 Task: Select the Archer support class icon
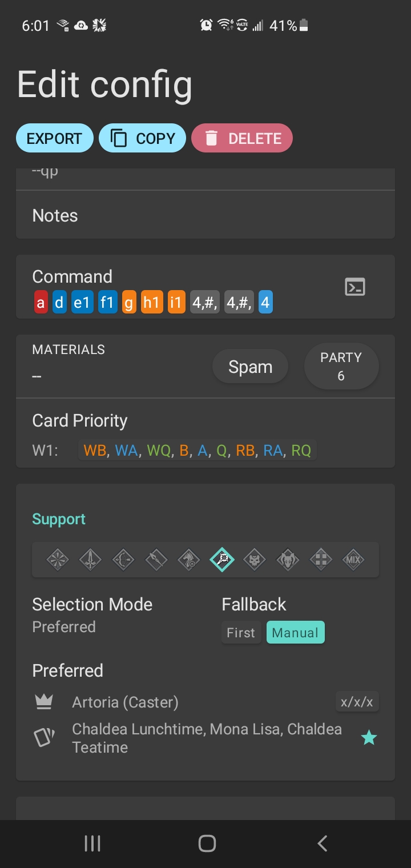(123, 560)
